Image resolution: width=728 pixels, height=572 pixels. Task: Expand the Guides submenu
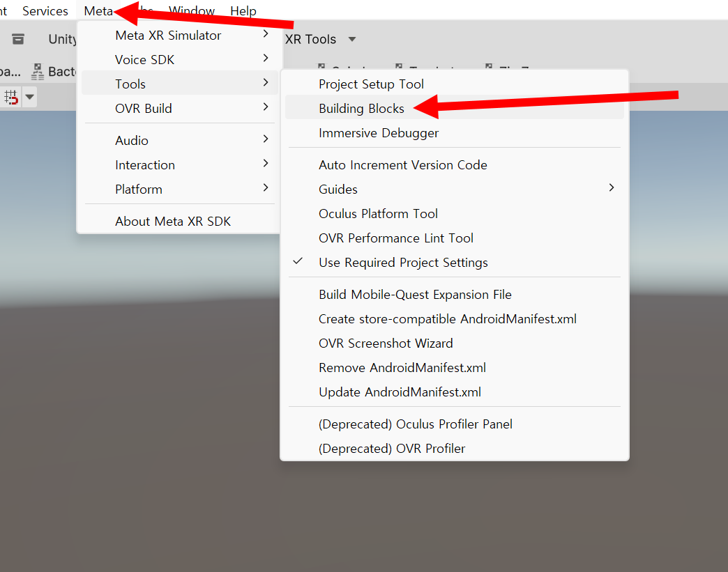click(x=455, y=190)
